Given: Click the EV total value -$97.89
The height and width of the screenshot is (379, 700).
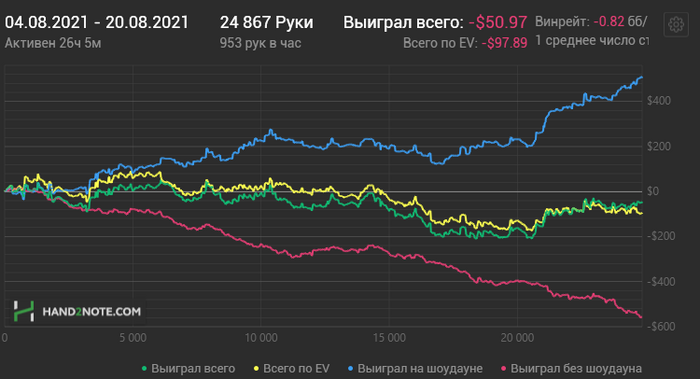Looking at the screenshot, I should pos(504,43).
